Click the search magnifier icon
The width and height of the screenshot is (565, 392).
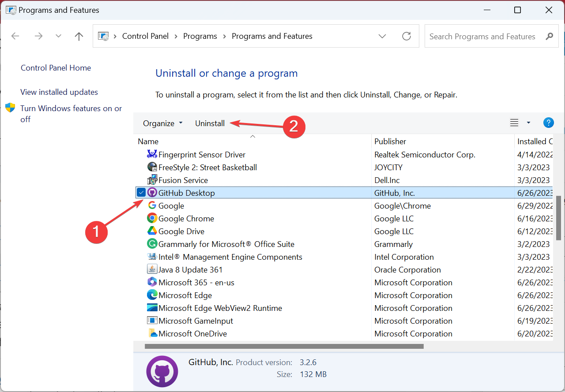coord(549,36)
